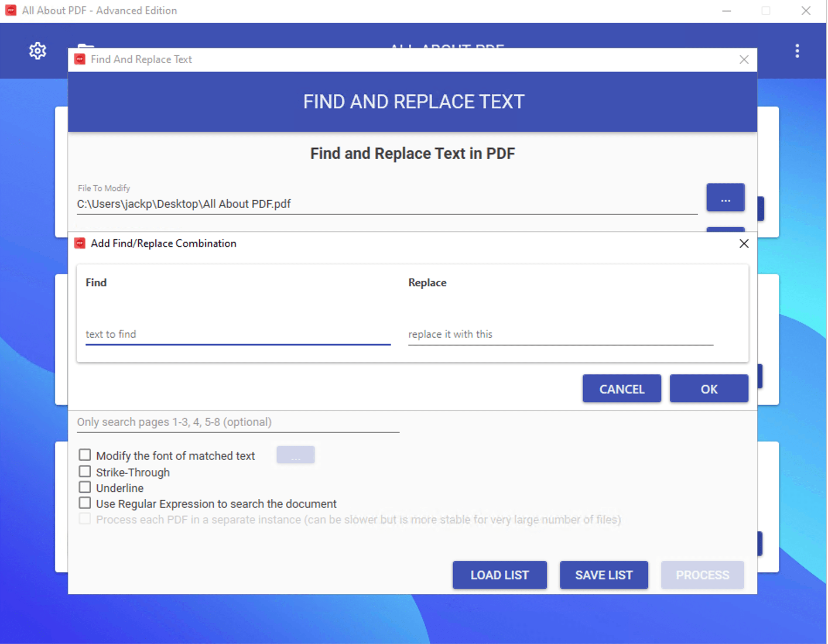Click the File To Modify path field

pyautogui.click(x=387, y=204)
